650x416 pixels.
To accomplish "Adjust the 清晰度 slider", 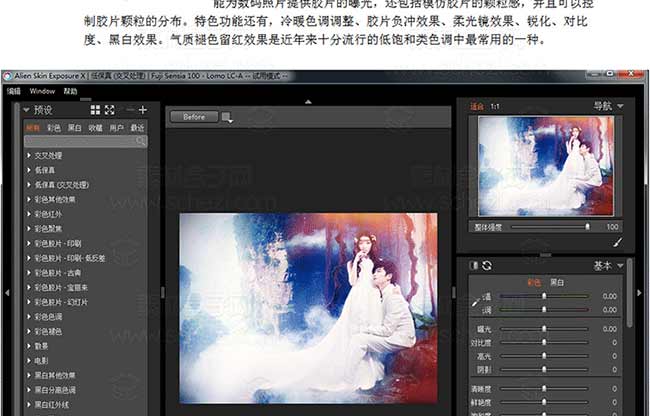I will coord(544,389).
